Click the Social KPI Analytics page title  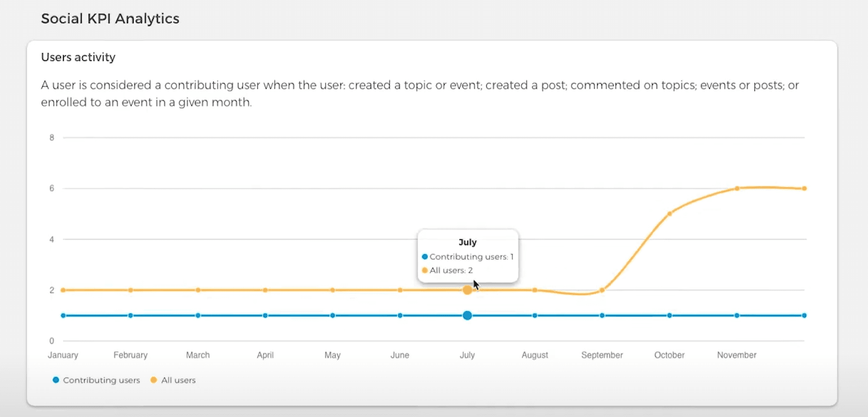coord(110,19)
